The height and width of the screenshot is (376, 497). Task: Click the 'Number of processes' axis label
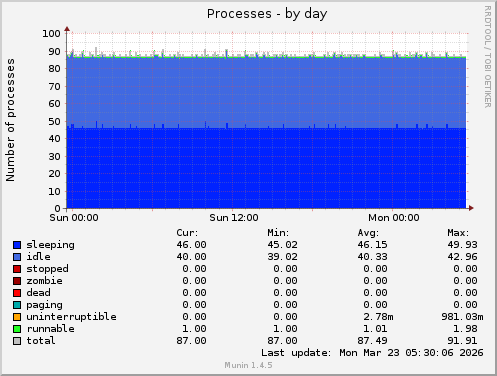coord(10,120)
